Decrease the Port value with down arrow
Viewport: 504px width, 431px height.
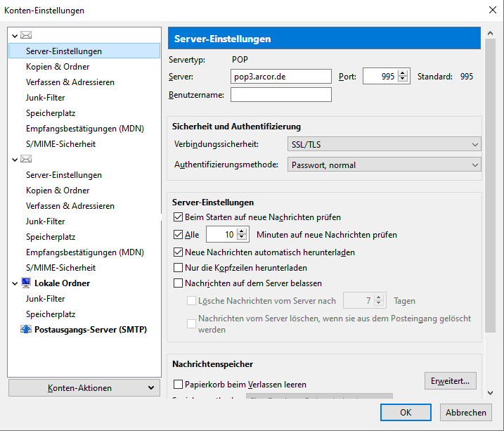click(x=403, y=79)
